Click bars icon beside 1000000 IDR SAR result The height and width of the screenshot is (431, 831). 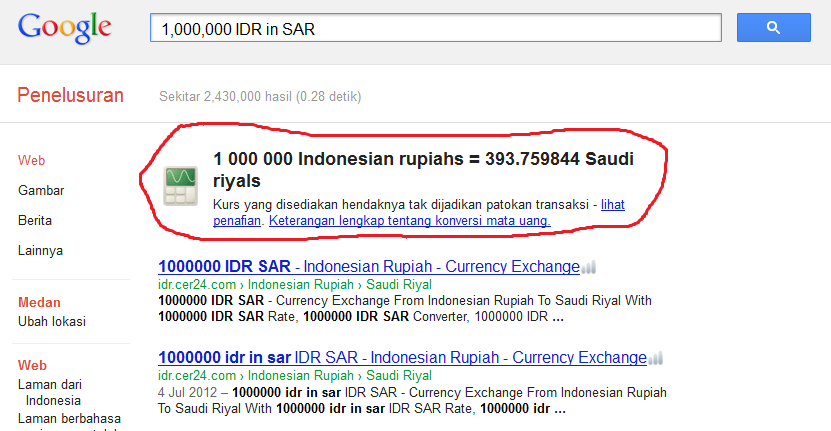(589, 267)
